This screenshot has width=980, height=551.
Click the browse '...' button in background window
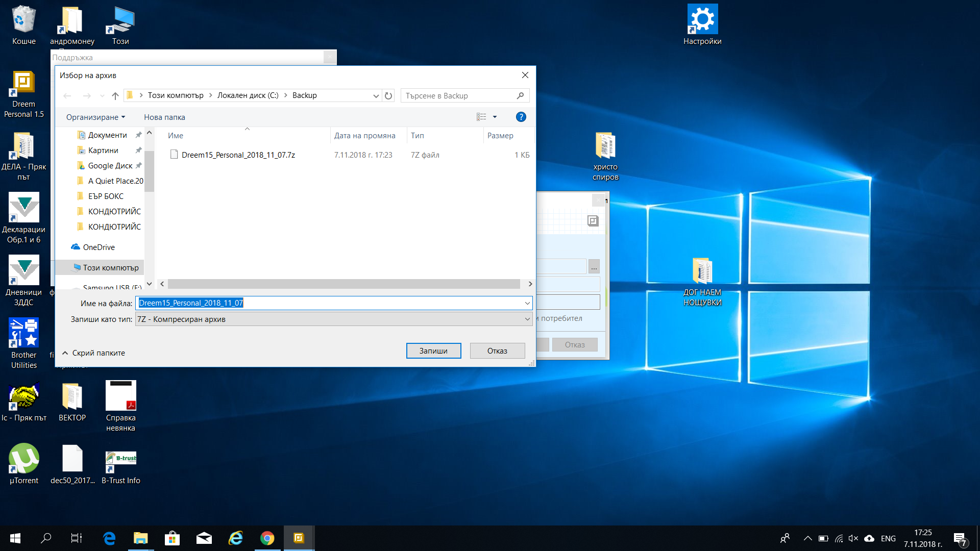point(594,267)
